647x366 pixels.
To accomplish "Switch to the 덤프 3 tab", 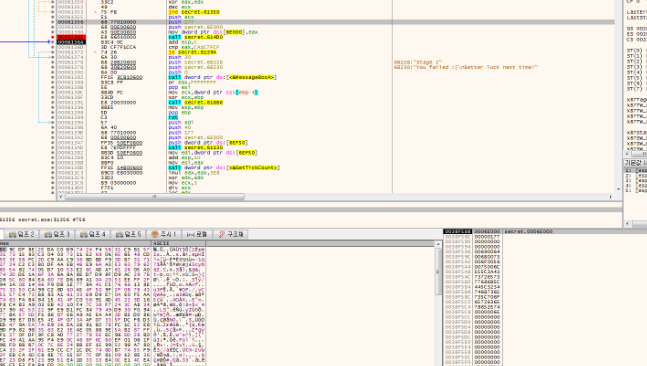I will click(x=57, y=234).
